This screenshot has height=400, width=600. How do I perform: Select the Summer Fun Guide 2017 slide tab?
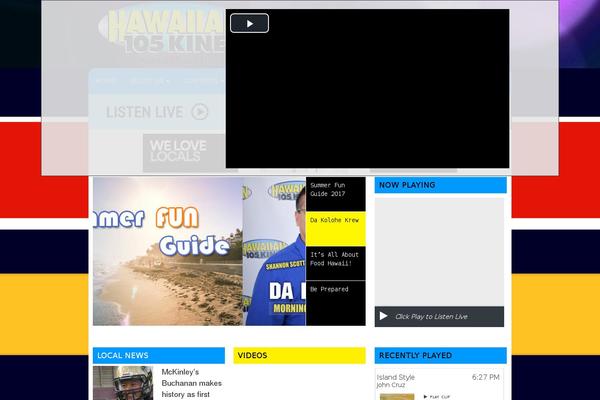pyautogui.click(x=336, y=194)
